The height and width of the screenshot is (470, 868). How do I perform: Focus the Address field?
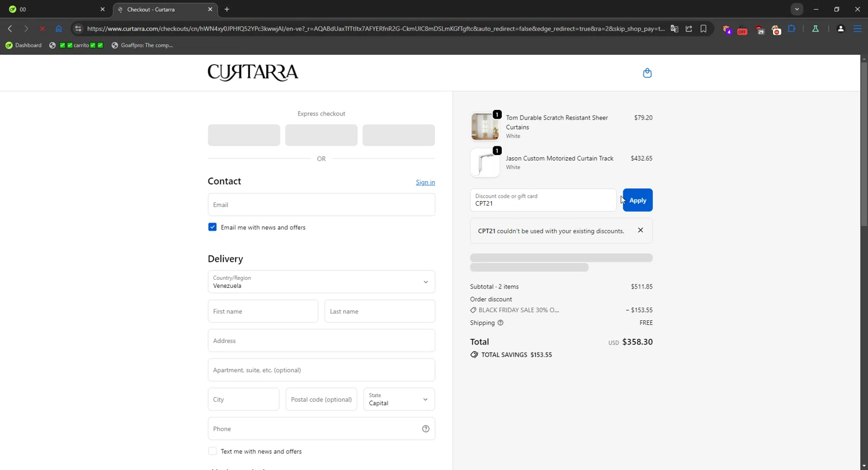click(x=321, y=341)
